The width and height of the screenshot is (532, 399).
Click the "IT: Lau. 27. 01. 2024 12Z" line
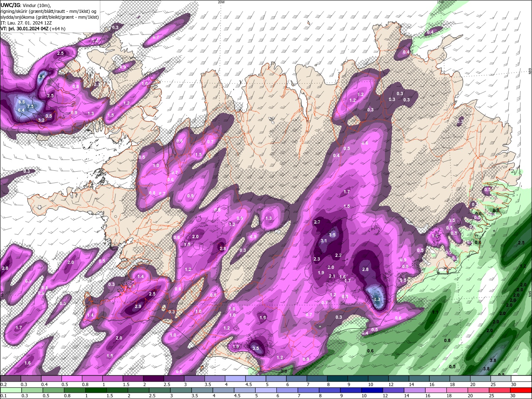[26, 23]
